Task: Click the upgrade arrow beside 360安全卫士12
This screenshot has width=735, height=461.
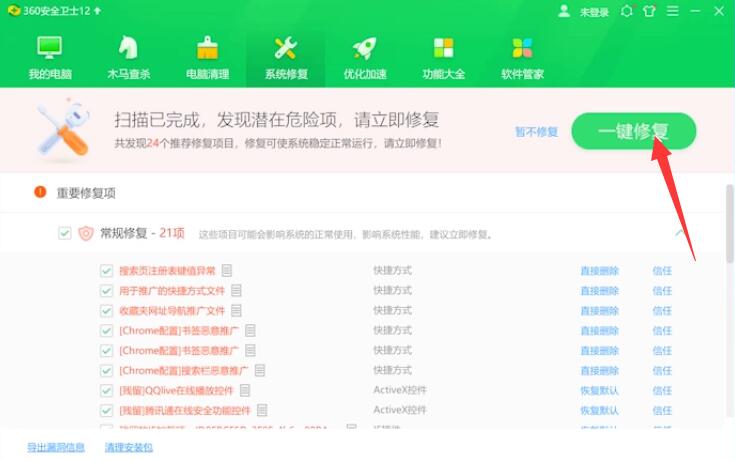Action: click(x=97, y=10)
